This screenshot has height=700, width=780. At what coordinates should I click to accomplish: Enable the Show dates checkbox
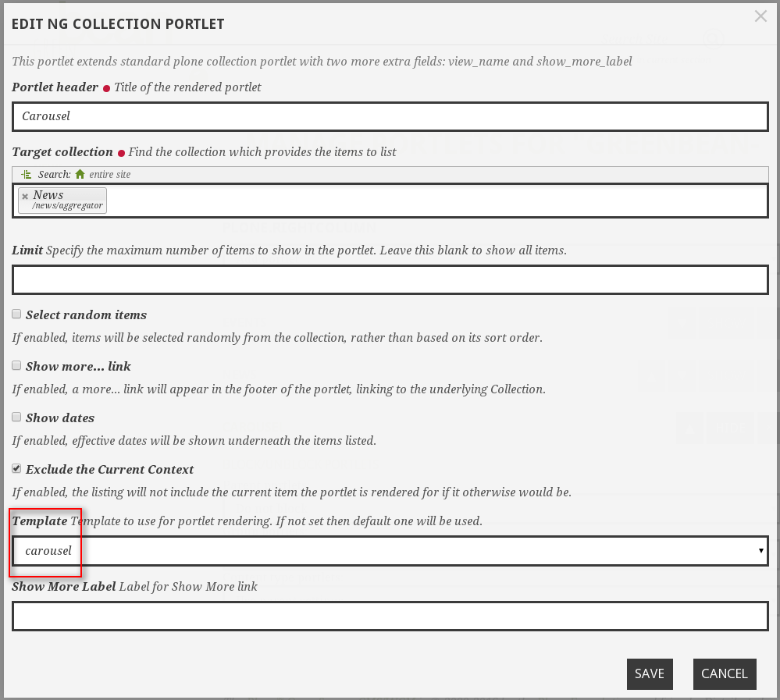tap(16, 418)
